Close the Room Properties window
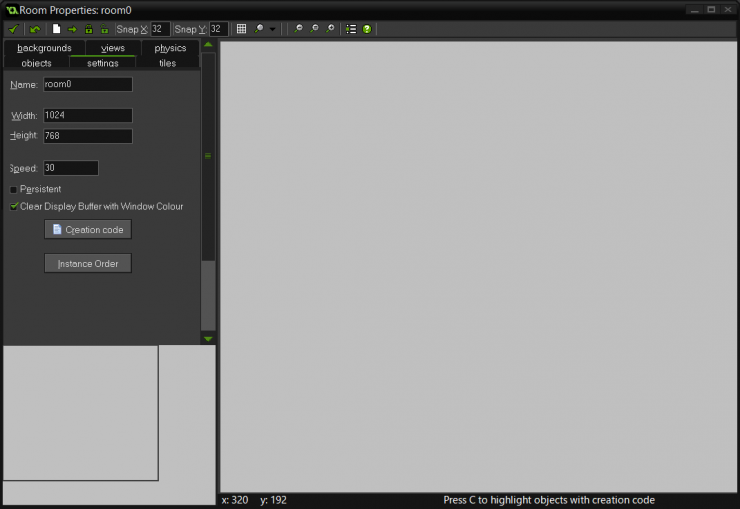Screen dimensions: 740x509 point(728,10)
